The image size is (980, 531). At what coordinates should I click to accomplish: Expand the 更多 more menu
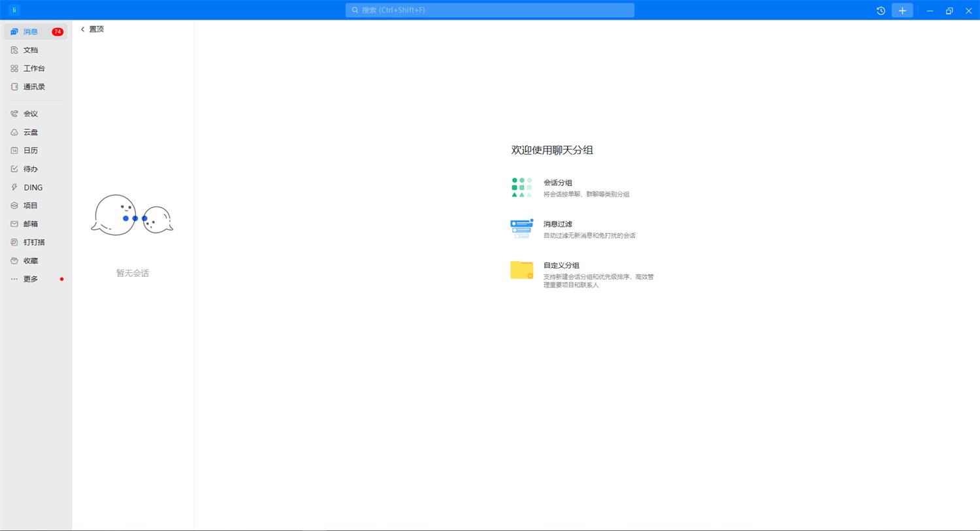[x=31, y=279]
